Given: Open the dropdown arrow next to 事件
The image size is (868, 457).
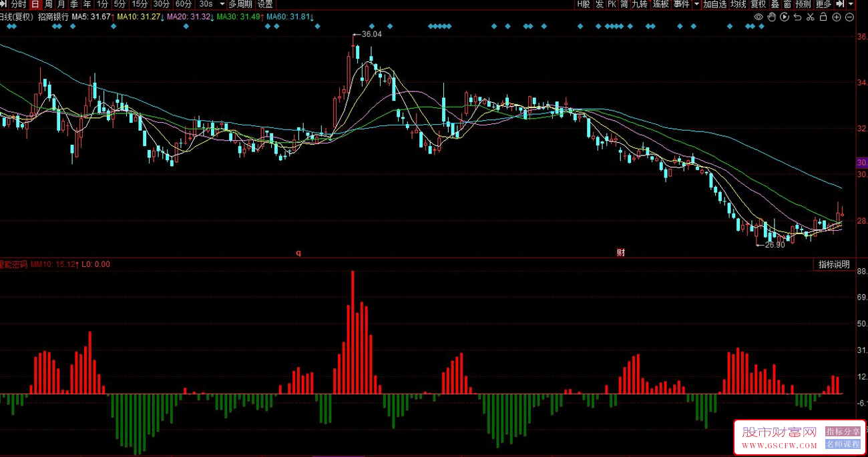Looking at the screenshot, I should pos(696,4).
